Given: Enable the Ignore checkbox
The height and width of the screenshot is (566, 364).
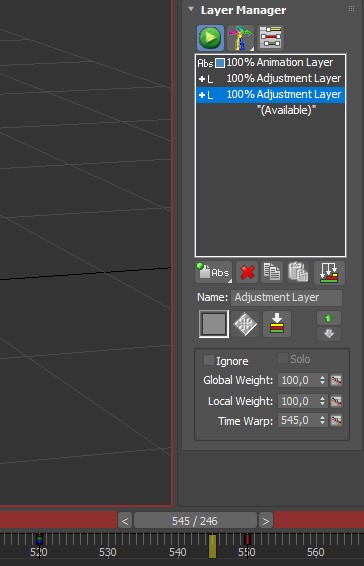Looking at the screenshot, I should coord(209,360).
